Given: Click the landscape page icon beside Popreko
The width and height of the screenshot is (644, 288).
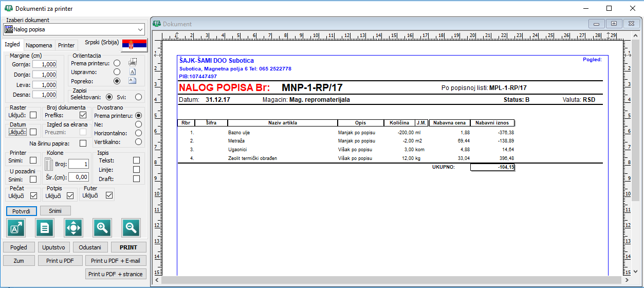Looking at the screenshot, I should pyautogui.click(x=133, y=81).
